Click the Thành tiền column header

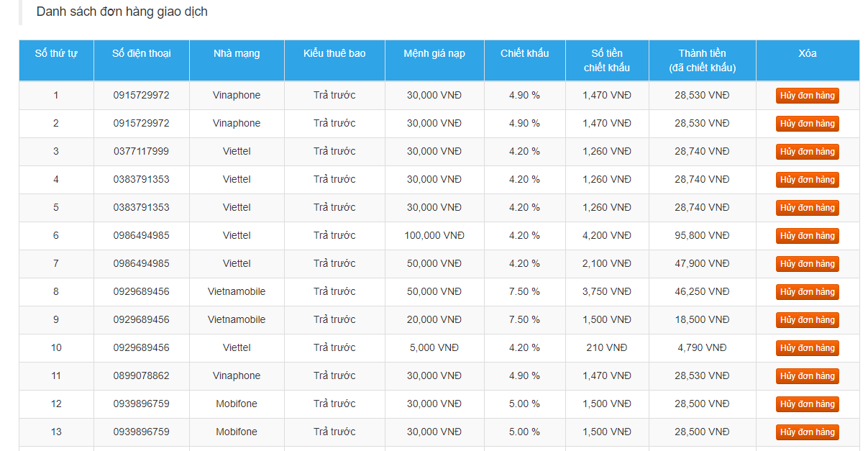[702, 60]
